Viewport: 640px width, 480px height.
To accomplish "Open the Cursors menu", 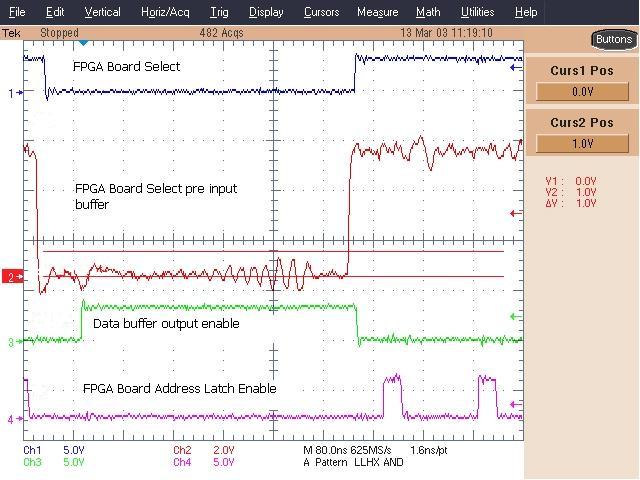I will click(320, 12).
